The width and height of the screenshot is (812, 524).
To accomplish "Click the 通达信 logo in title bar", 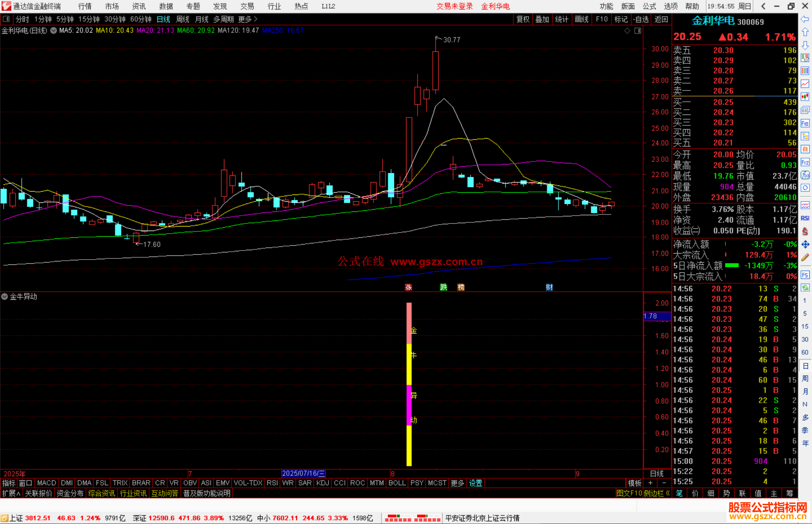I will pyautogui.click(x=6, y=6).
